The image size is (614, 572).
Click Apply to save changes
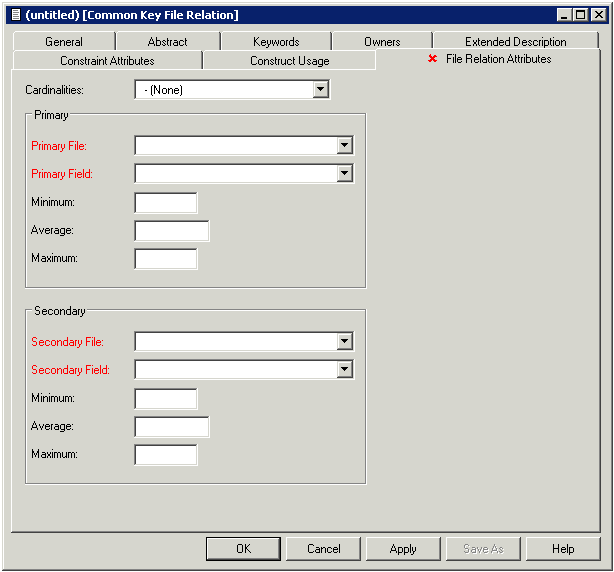(403, 549)
